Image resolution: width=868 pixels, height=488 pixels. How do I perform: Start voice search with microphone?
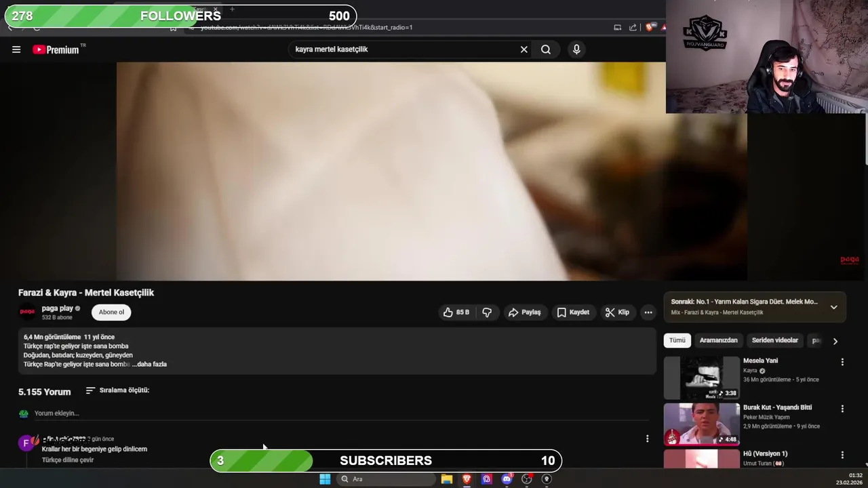[x=576, y=49]
